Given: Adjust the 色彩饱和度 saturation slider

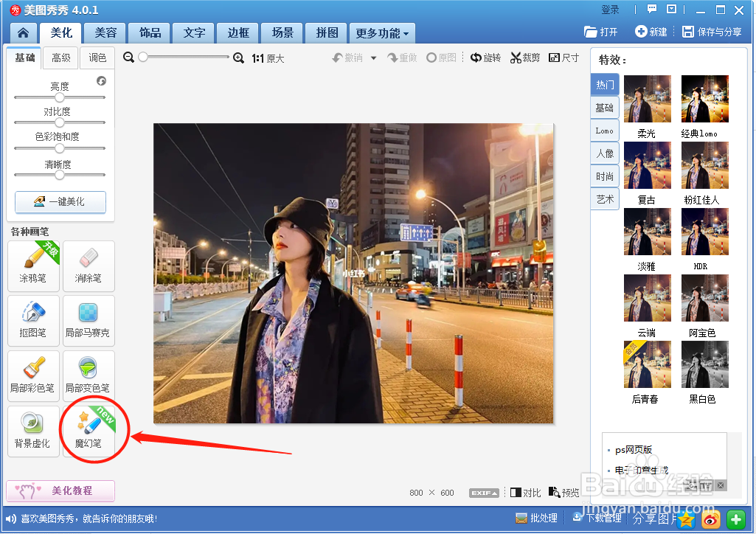Looking at the screenshot, I should pyautogui.click(x=59, y=148).
